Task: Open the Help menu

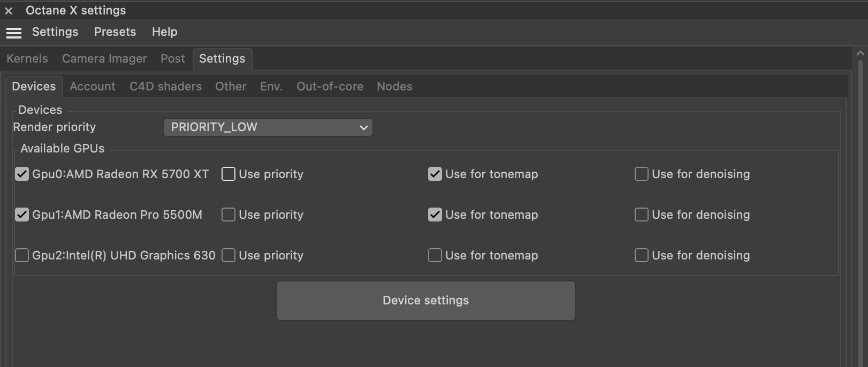Action: [x=164, y=32]
